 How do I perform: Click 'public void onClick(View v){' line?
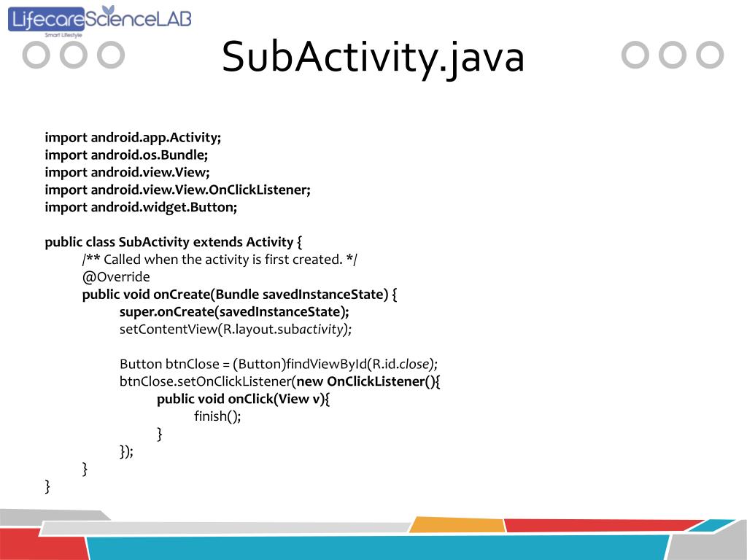click(x=244, y=400)
